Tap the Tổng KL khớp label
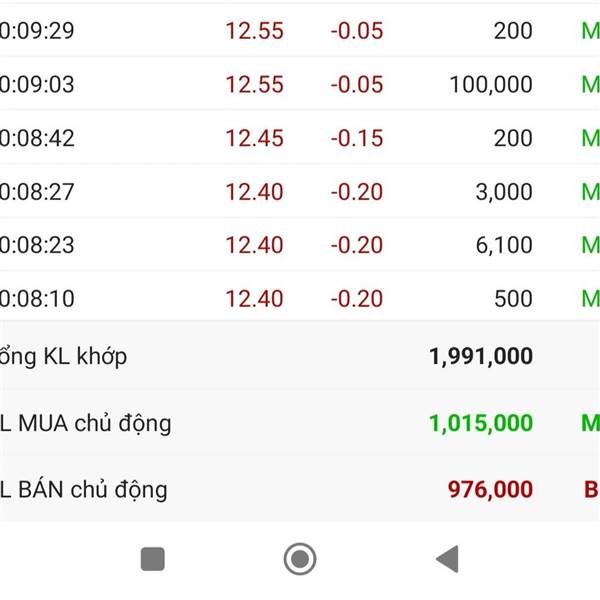Screen dimensions: 600x600 (63, 356)
